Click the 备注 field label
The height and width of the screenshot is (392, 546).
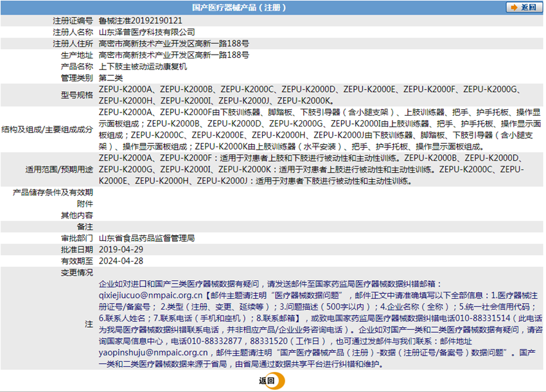[85, 227]
